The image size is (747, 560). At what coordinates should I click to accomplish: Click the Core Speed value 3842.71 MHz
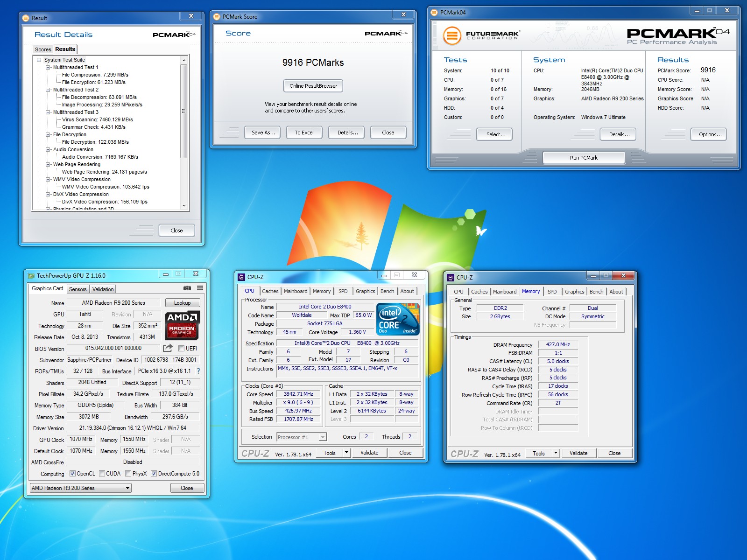tap(298, 394)
